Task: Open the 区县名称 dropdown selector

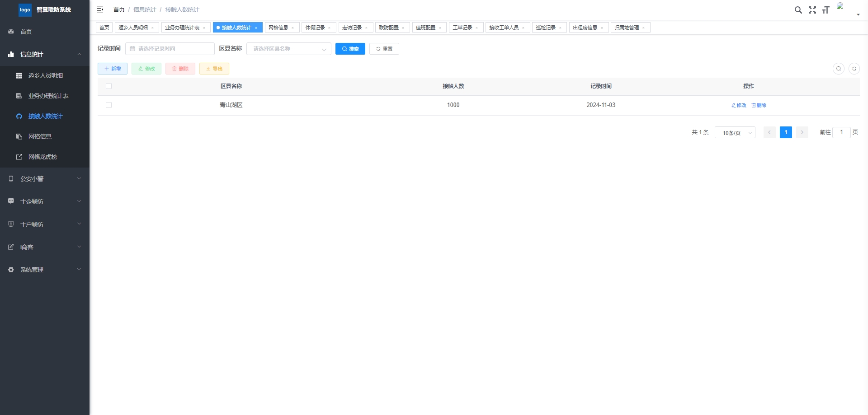Action: click(x=289, y=49)
